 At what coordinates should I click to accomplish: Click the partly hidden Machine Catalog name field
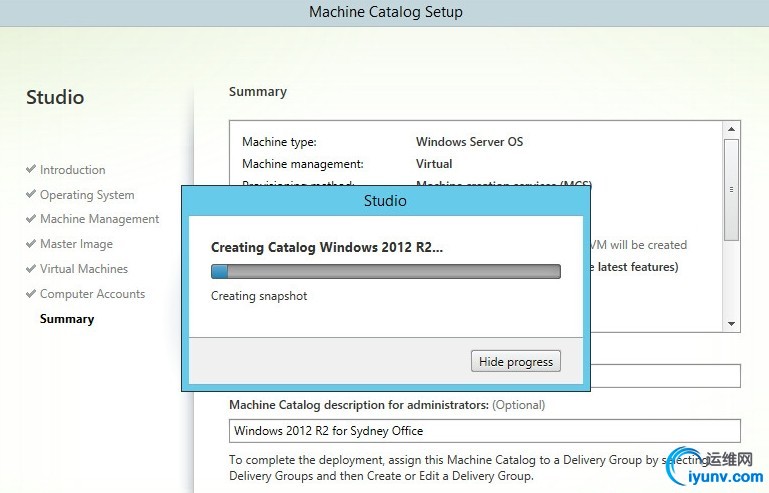pos(666,376)
